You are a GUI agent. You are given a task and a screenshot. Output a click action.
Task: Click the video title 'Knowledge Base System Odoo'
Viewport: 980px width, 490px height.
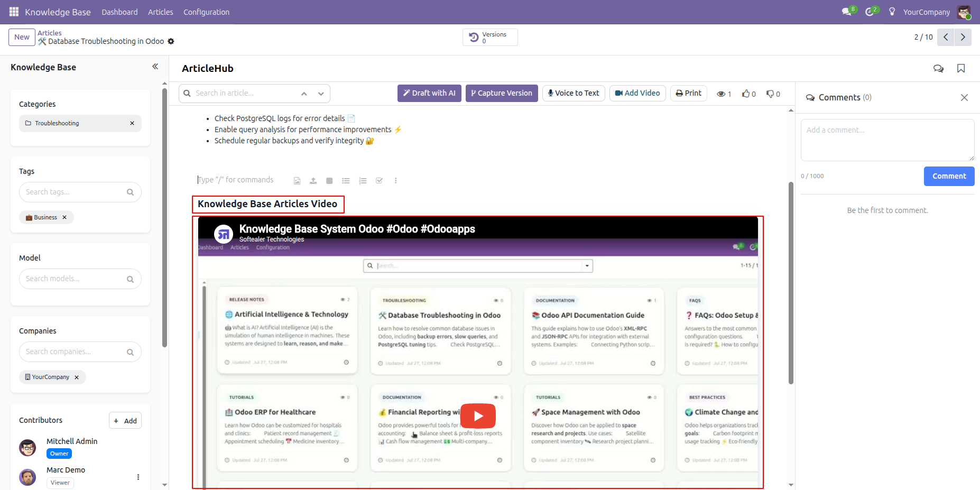point(357,229)
